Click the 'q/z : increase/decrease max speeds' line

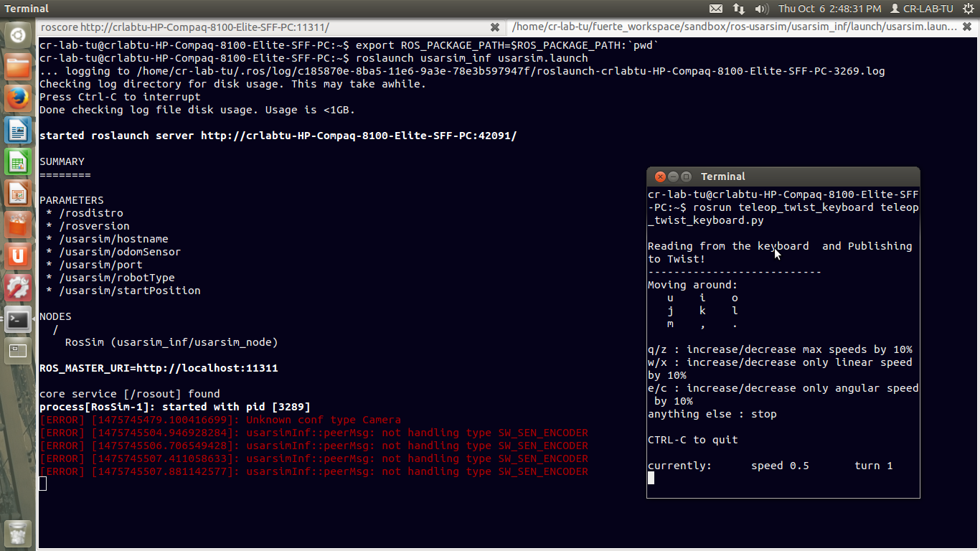click(780, 349)
